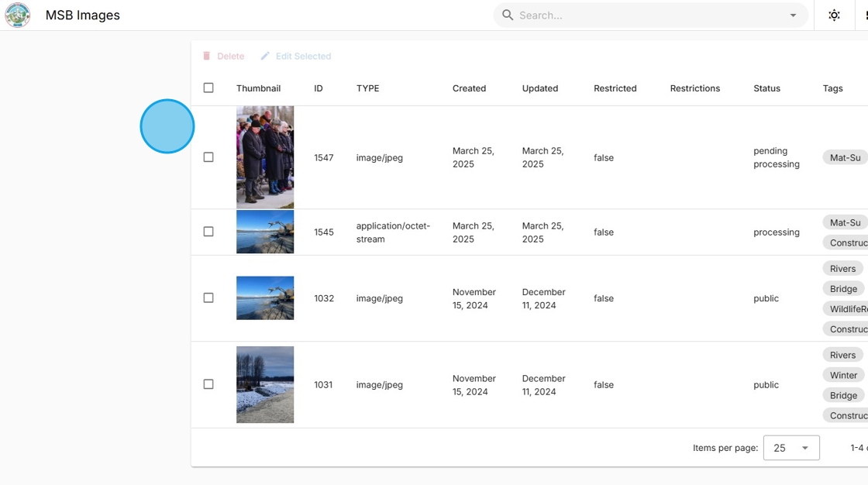Screen dimensions: 868x485
Task: Sort by the Status column header
Action: pyautogui.click(x=766, y=88)
